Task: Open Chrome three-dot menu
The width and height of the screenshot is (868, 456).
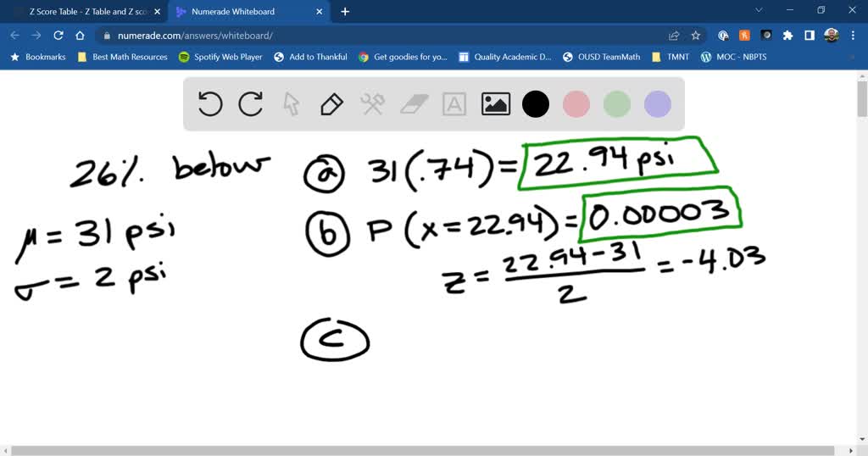Action: pos(853,36)
